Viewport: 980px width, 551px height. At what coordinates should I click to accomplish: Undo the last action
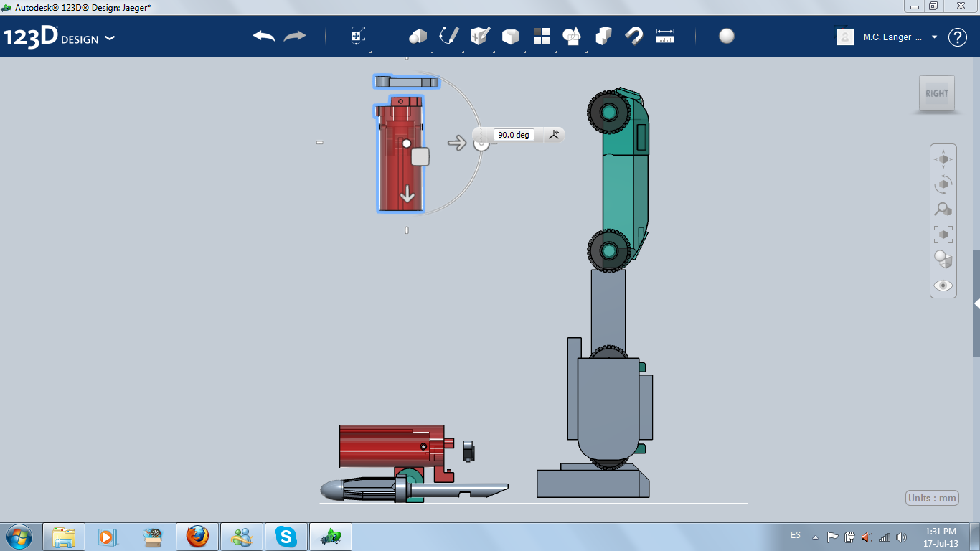coord(264,36)
